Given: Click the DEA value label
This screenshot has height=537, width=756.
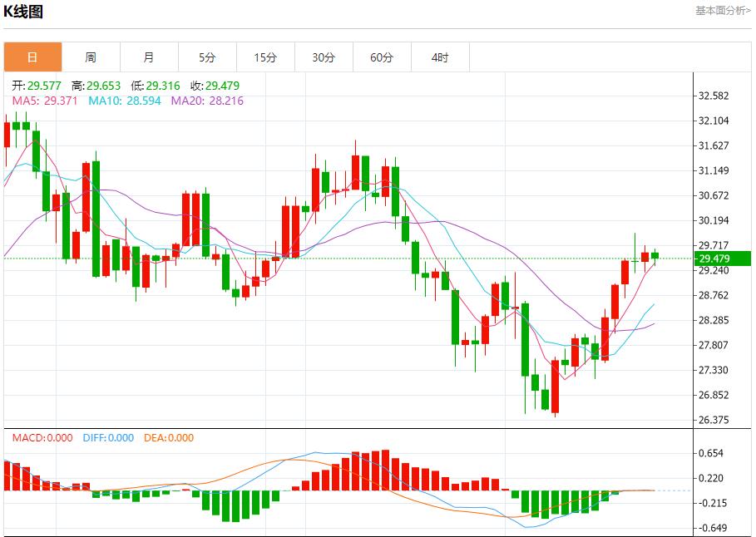Looking at the screenshot, I should pos(170,438).
